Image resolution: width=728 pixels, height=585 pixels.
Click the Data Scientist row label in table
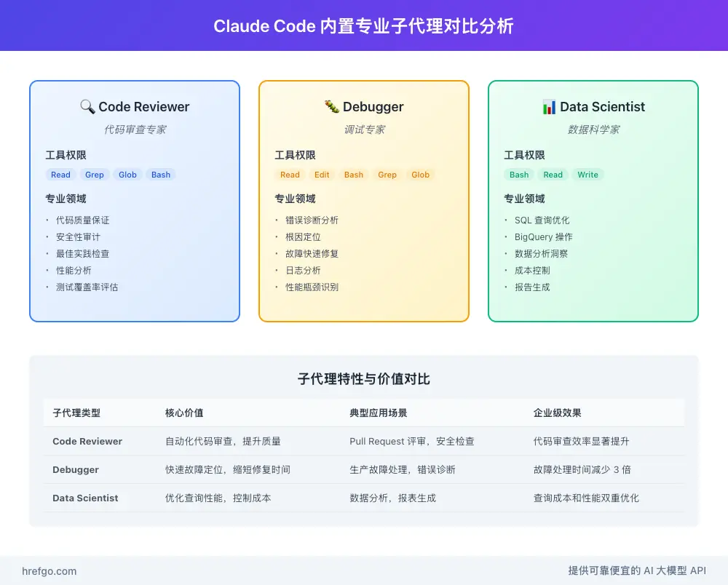85,498
